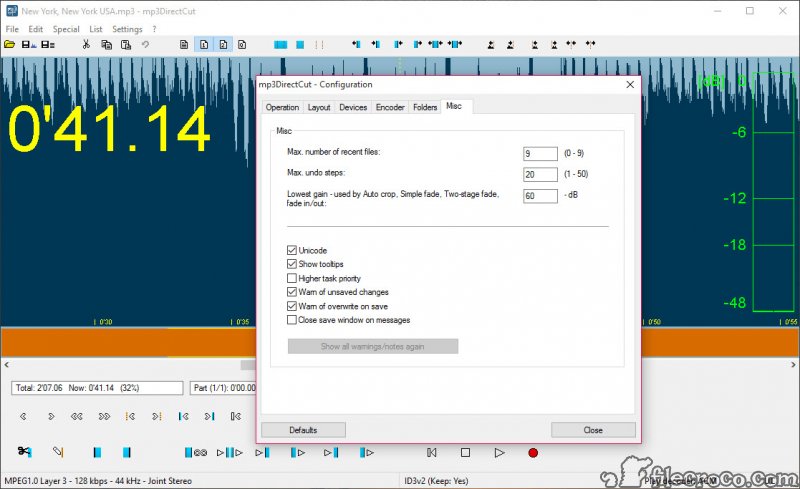Start recording with the red record button
This screenshot has height=489, width=800.
[533, 453]
